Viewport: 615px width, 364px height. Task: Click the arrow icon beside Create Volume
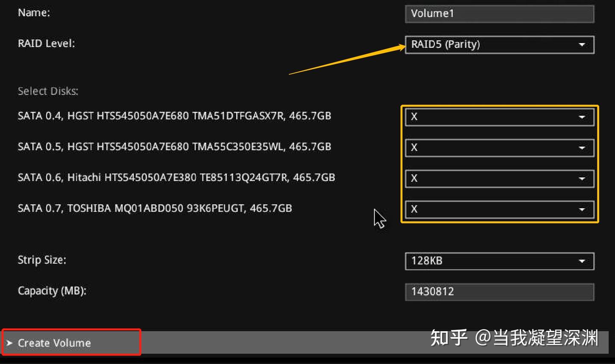click(9, 342)
